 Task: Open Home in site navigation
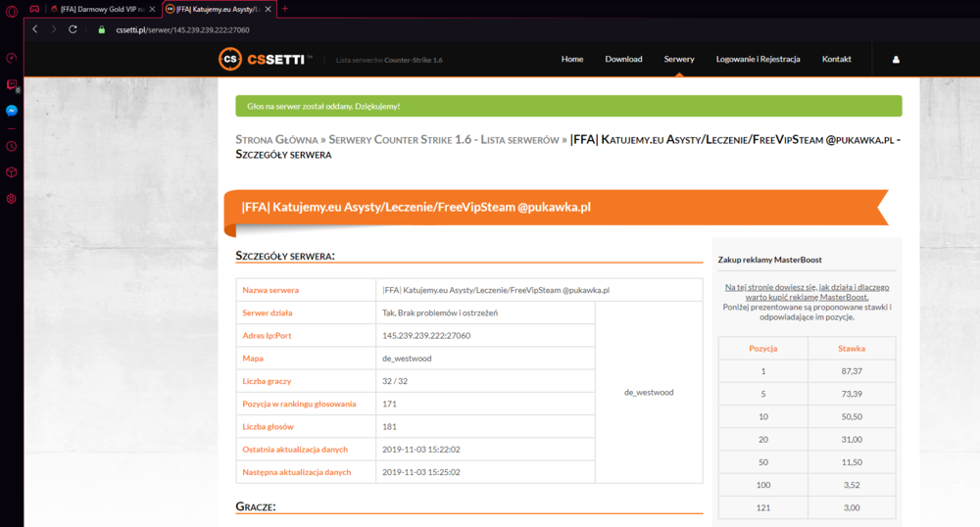point(572,60)
